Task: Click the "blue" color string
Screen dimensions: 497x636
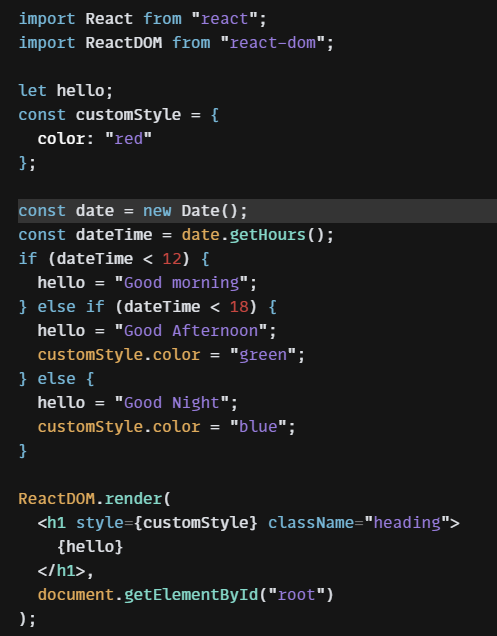Action: pyautogui.click(x=258, y=427)
